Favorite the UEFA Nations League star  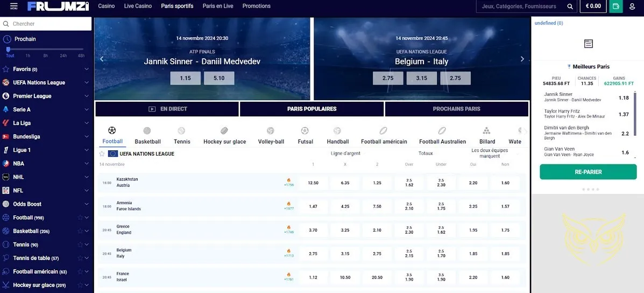(102, 154)
